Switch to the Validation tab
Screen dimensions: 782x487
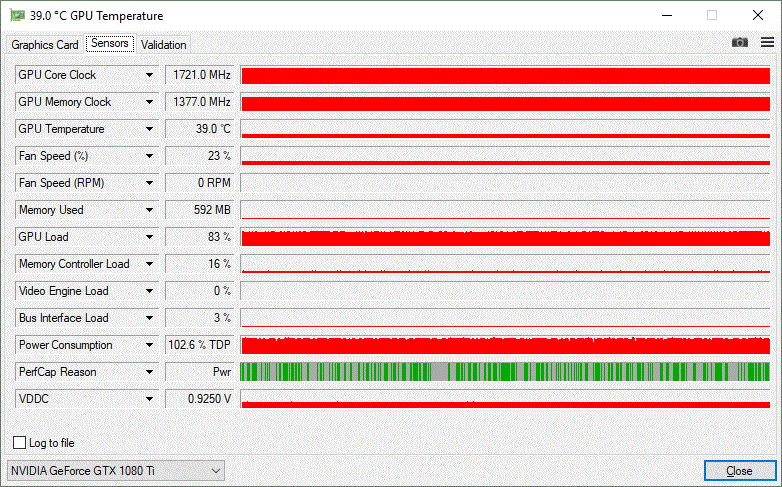[163, 45]
